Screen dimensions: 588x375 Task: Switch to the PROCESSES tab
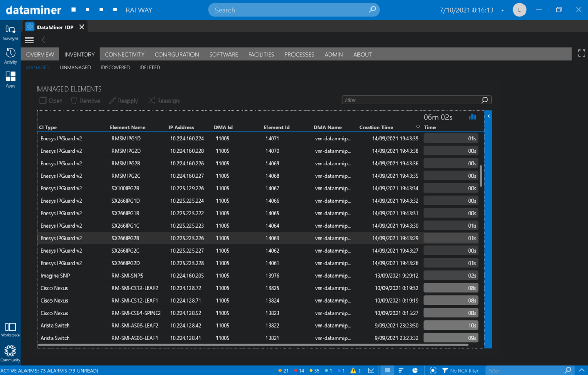coord(299,55)
